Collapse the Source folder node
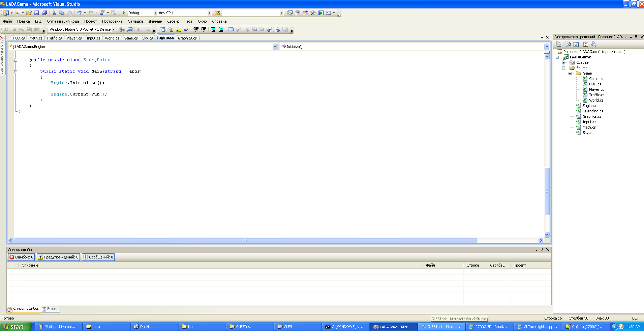 click(563, 68)
